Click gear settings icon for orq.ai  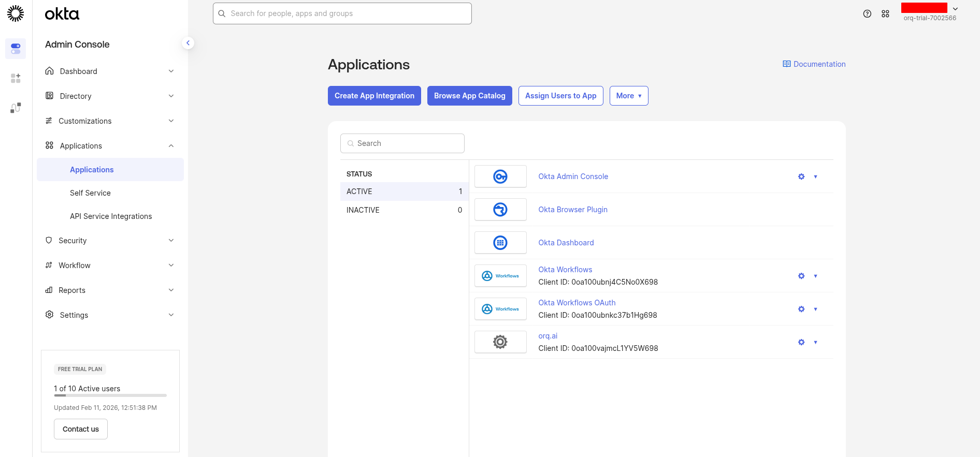[x=801, y=342]
